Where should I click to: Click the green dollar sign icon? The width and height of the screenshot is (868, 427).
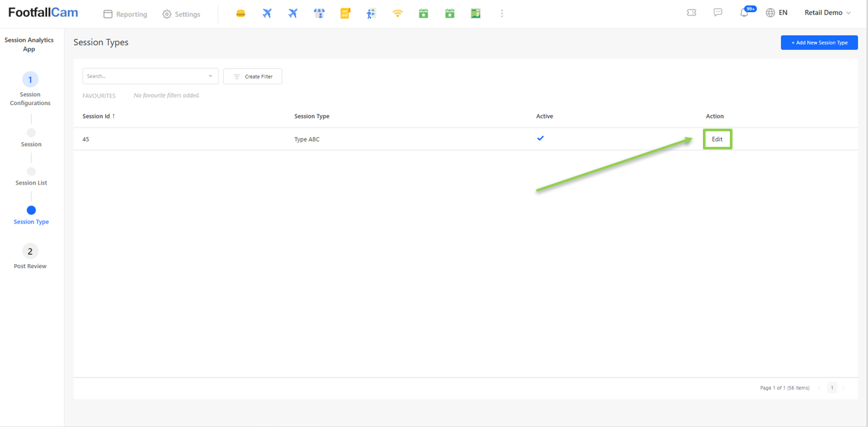[476, 13]
